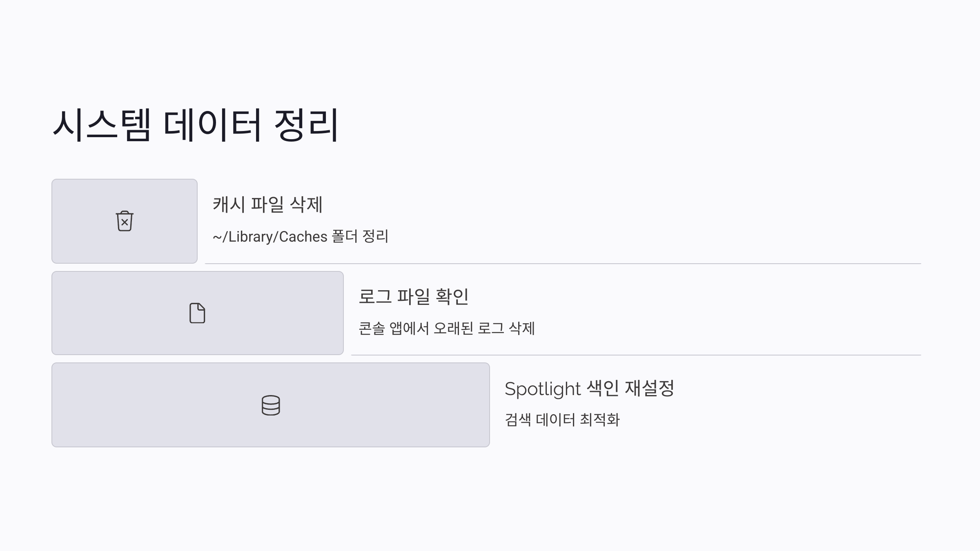Select the heading 로그 파일 확인
Screen dimensions: 980x551
[414, 296]
